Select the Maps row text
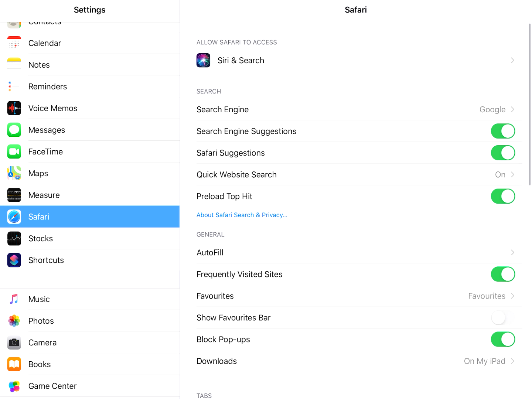The width and height of the screenshot is (532, 399). [38, 173]
